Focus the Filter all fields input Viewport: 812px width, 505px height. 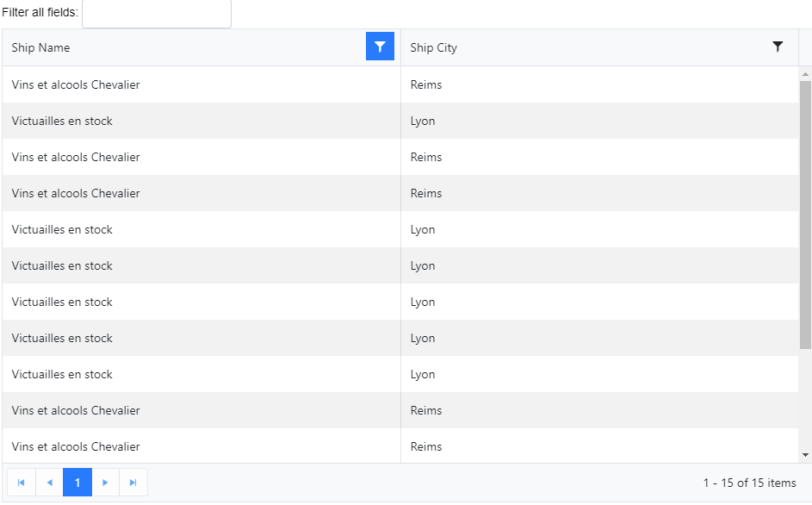[x=156, y=13]
